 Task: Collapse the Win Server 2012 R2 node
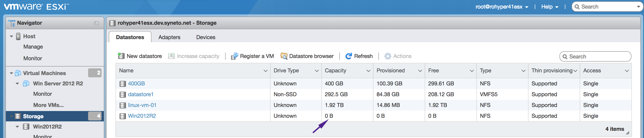17,84
